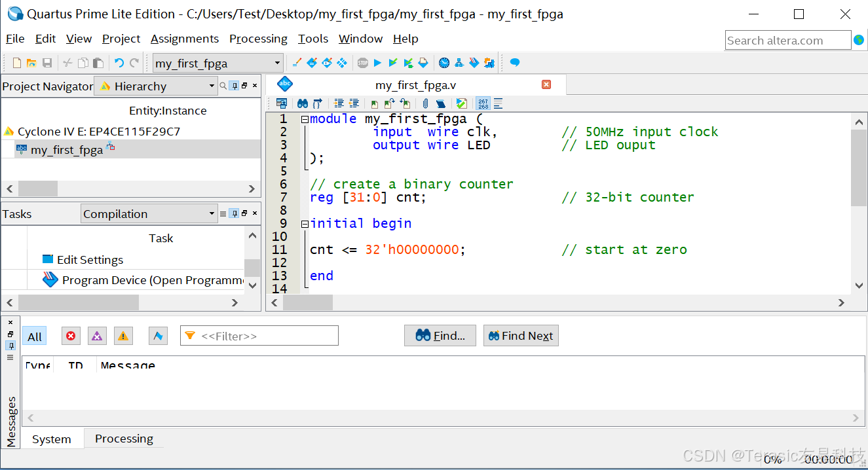The width and height of the screenshot is (868, 470).
Task: Collapse the module code fold at line 1
Action: (x=305, y=119)
